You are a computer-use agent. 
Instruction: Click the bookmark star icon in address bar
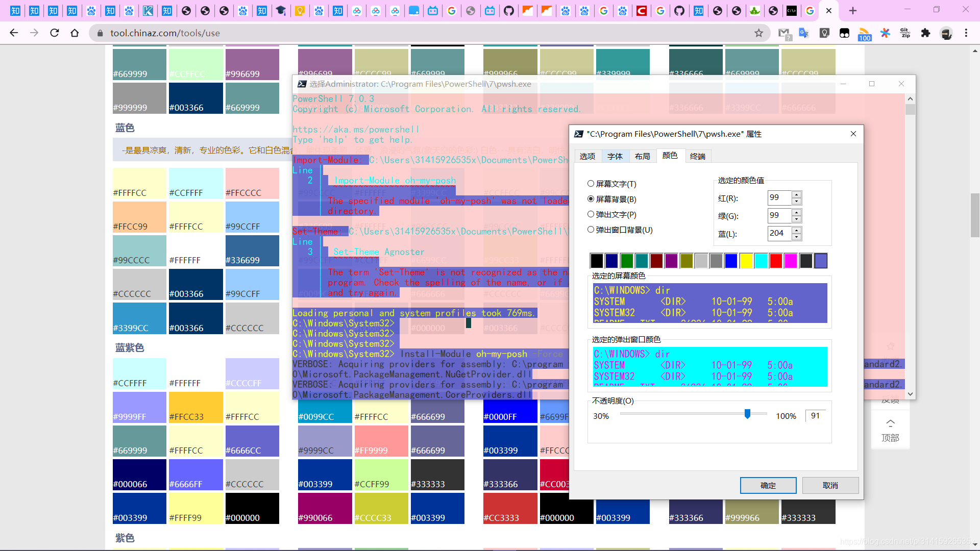click(x=759, y=33)
